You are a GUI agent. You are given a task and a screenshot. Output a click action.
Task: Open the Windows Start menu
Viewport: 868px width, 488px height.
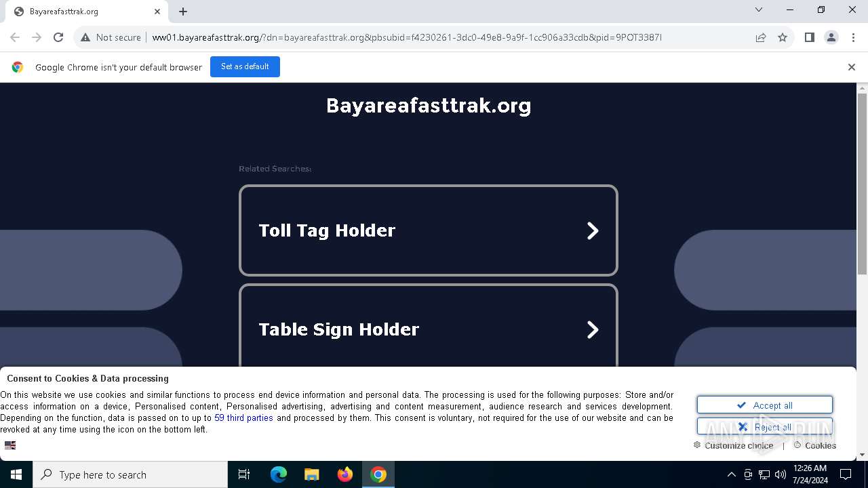coord(16,474)
